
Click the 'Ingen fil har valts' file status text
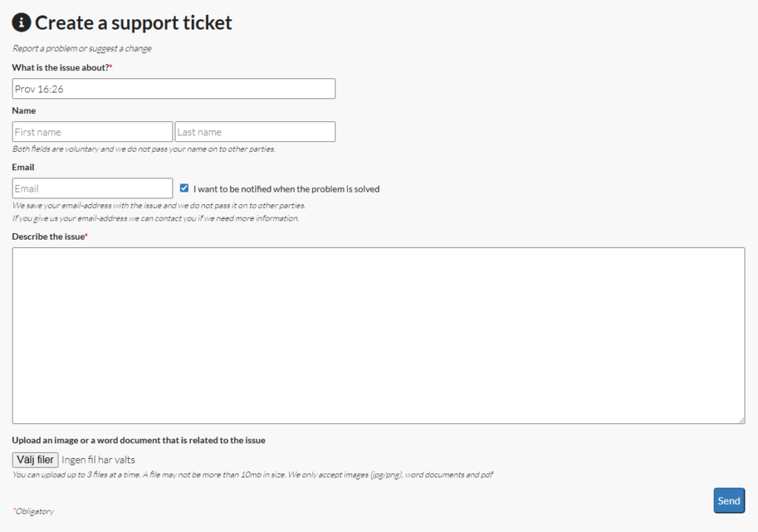[98, 460]
